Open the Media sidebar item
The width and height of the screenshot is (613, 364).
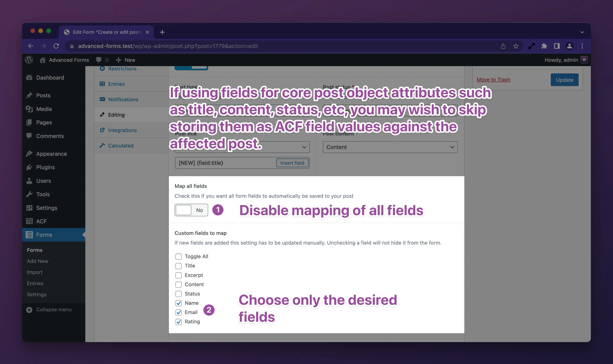tap(54, 109)
